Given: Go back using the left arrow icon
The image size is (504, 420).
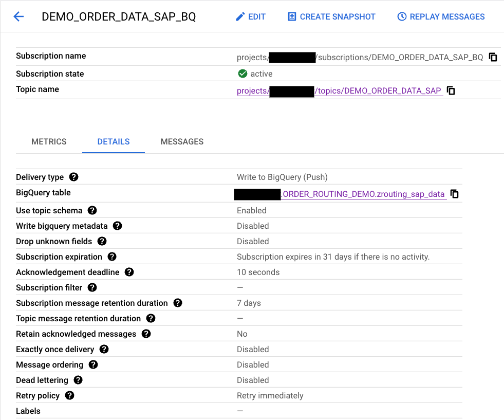Looking at the screenshot, I should [18, 16].
